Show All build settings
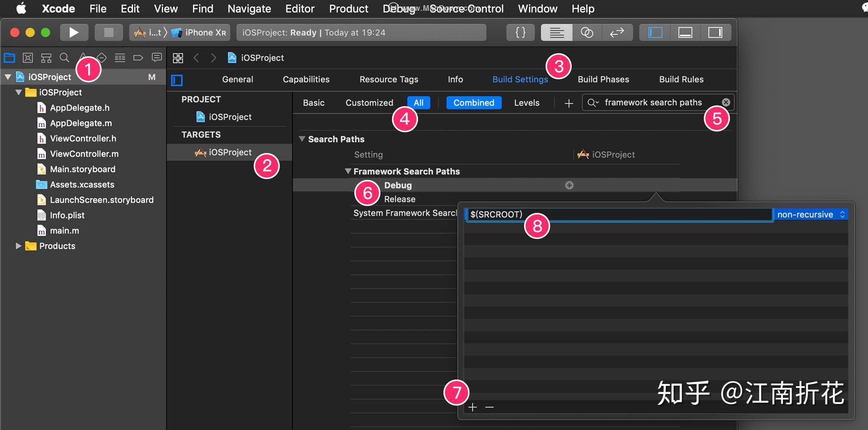The width and height of the screenshot is (868, 430). 418,103
